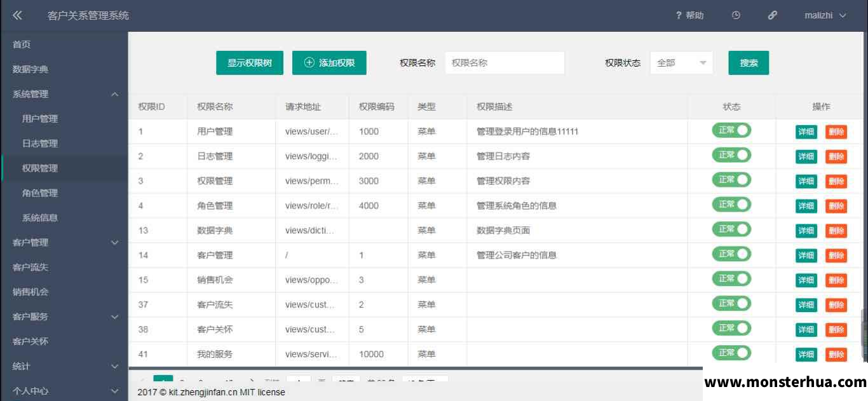This screenshot has width=868, height=401.
Task: Click 详细 for the 我的服务 row
Action: pos(806,355)
